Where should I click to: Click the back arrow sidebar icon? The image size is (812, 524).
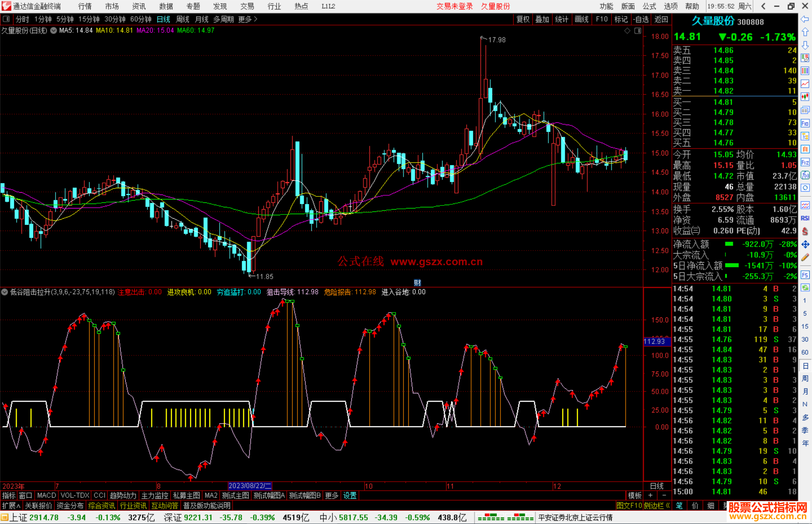point(805,19)
